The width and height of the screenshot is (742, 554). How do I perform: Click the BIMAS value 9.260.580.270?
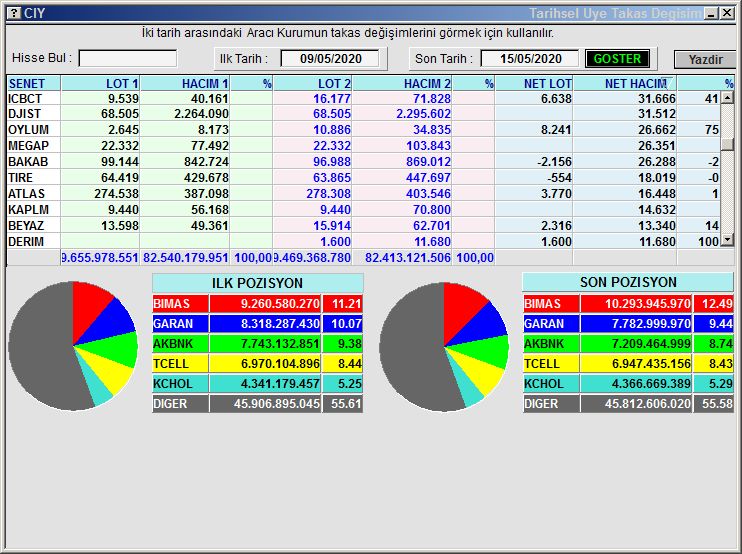point(280,303)
